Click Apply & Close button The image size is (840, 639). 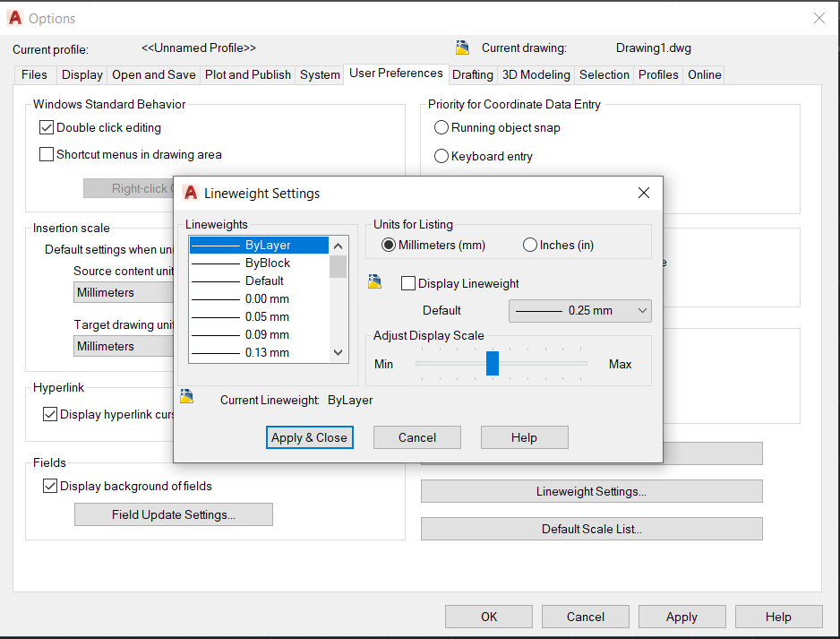point(310,437)
